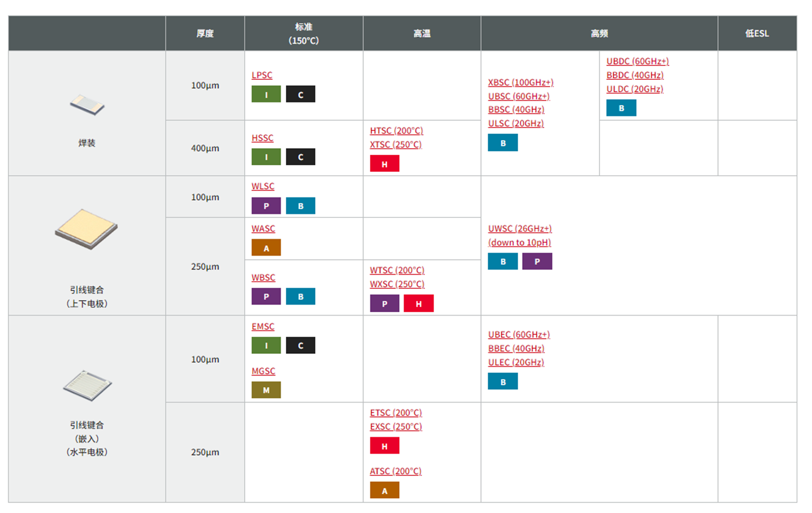Click red H badge under XTSC (250°C)
Viewport: 812px width, 513px height.
(384, 164)
